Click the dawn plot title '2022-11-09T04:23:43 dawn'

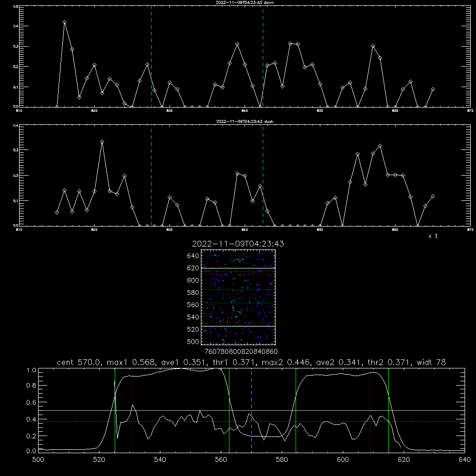245,2
